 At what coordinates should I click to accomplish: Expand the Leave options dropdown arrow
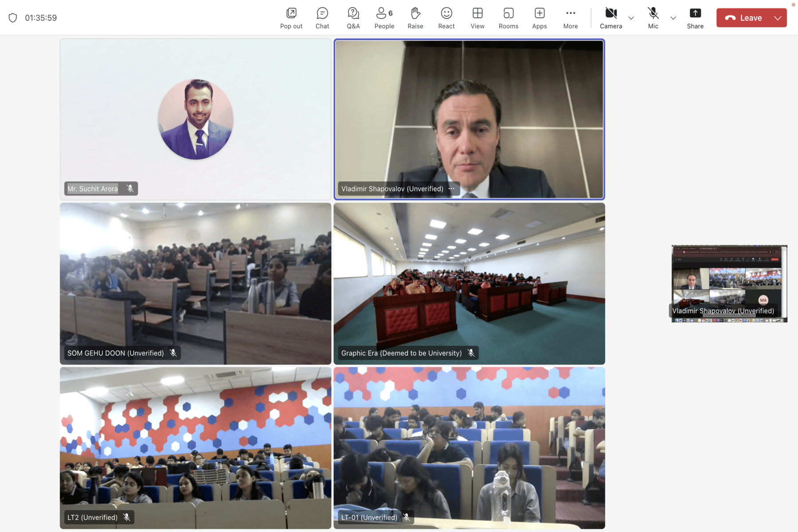click(x=778, y=18)
